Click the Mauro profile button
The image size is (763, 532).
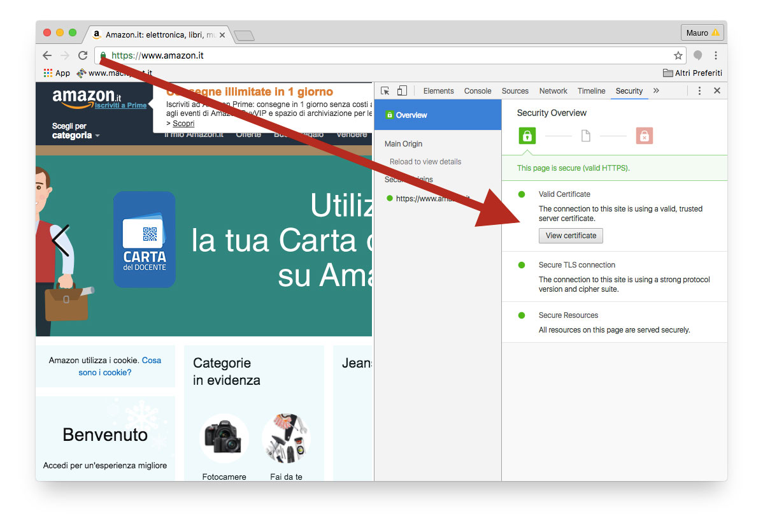click(x=702, y=32)
